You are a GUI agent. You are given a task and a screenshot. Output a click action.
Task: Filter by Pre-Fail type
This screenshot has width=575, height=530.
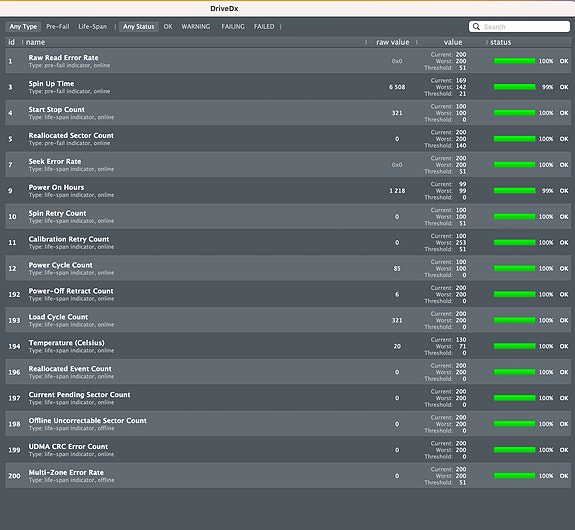(58, 27)
